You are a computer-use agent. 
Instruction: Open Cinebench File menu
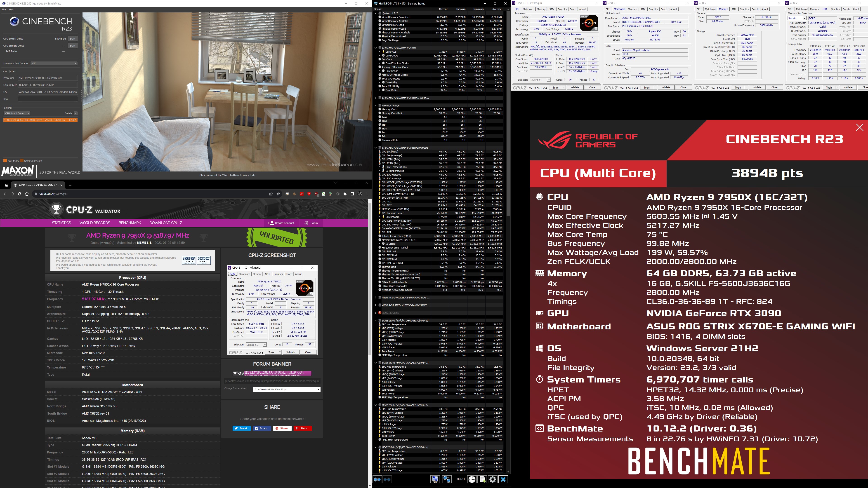[4, 9]
